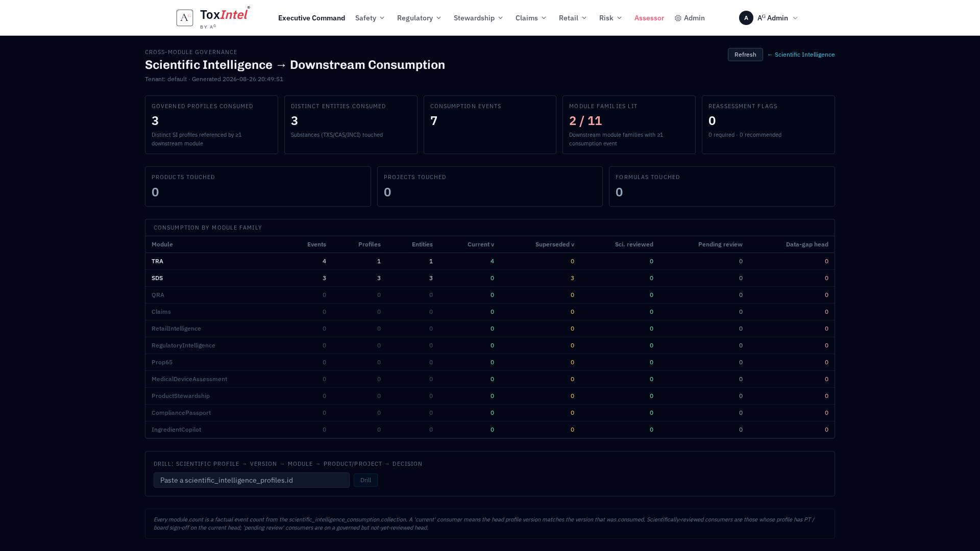Click the Current v column header
Image resolution: width=980 pixels, height=551 pixels.
coord(481,244)
